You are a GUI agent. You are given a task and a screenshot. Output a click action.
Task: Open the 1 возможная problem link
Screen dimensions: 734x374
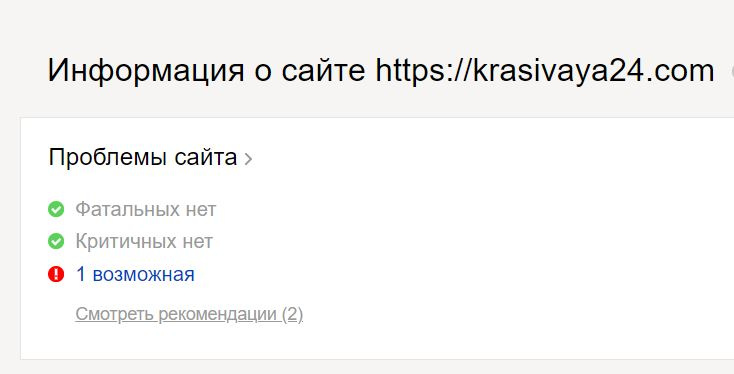pos(135,274)
